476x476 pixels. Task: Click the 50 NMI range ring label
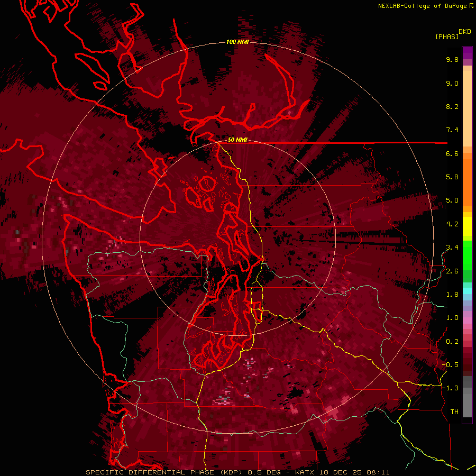coord(237,140)
